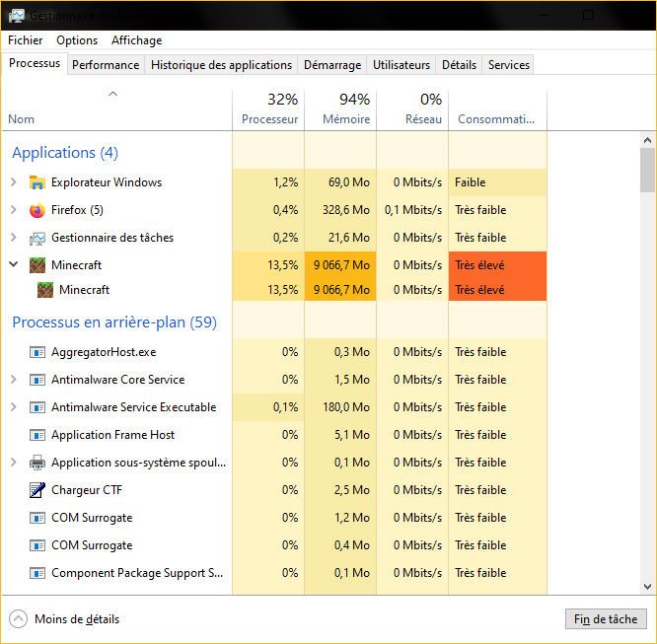Click the sort arrow above the Nom column
The image size is (657, 644).
[x=112, y=94]
